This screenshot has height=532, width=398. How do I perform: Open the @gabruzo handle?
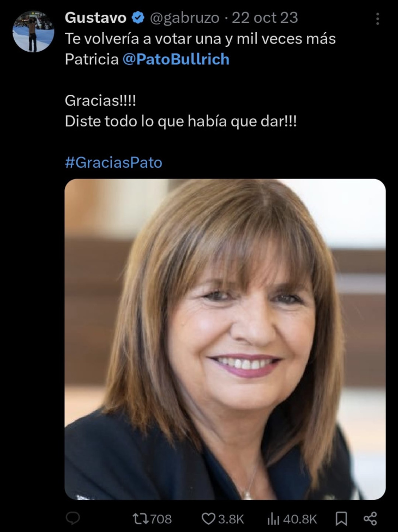coord(185,18)
